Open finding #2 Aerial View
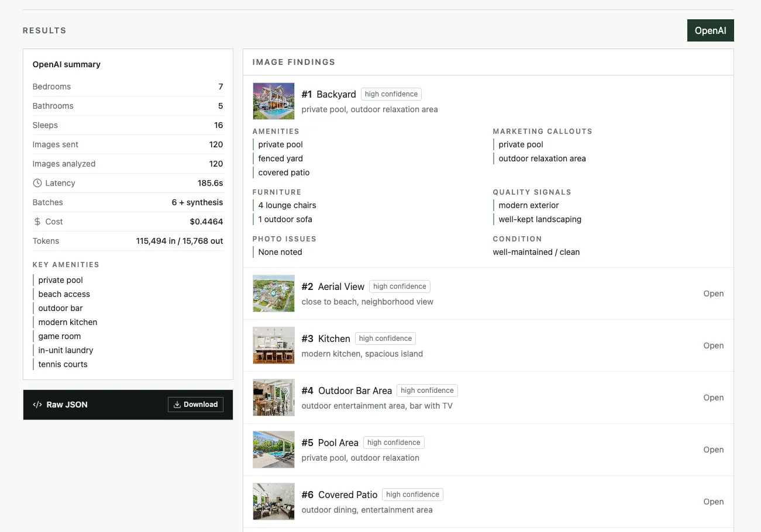761x532 pixels. point(713,293)
